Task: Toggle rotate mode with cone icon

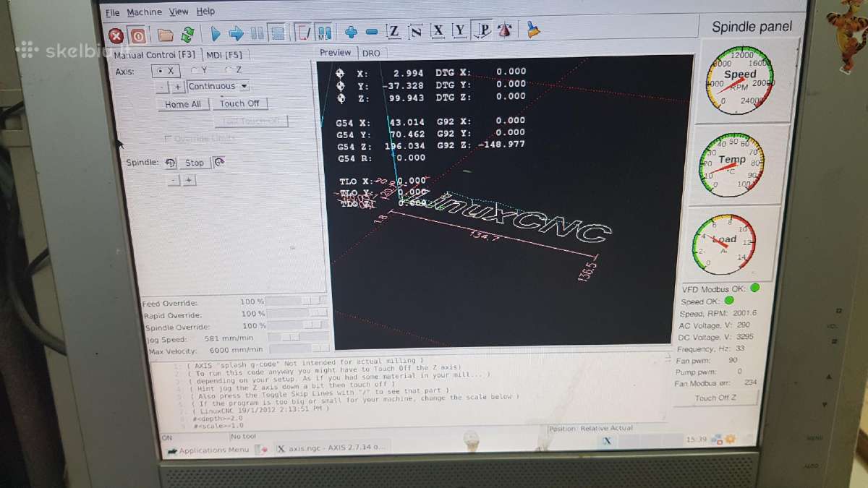Action: tap(506, 30)
